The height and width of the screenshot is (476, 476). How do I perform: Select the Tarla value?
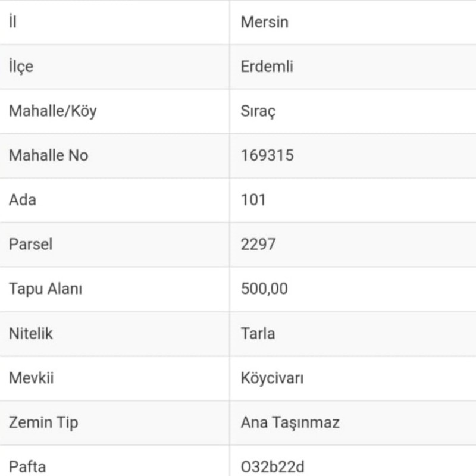coord(258,333)
